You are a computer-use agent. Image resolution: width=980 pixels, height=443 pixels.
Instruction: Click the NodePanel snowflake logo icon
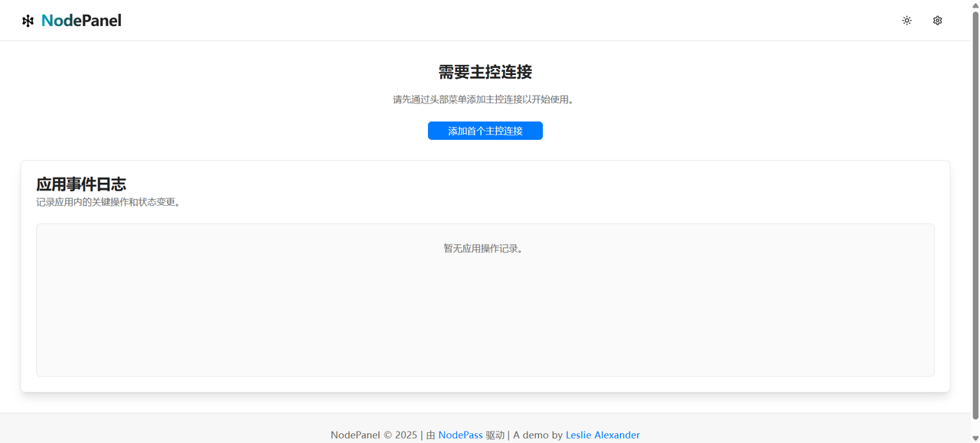[x=28, y=21]
